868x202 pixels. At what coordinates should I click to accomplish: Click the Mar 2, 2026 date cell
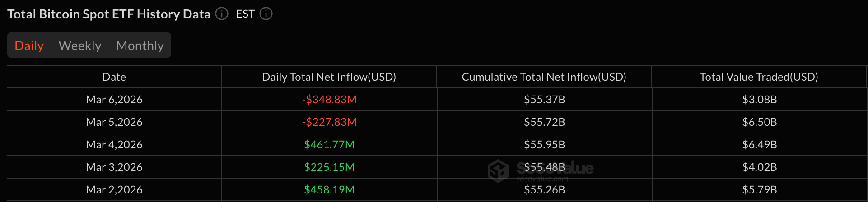click(114, 190)
